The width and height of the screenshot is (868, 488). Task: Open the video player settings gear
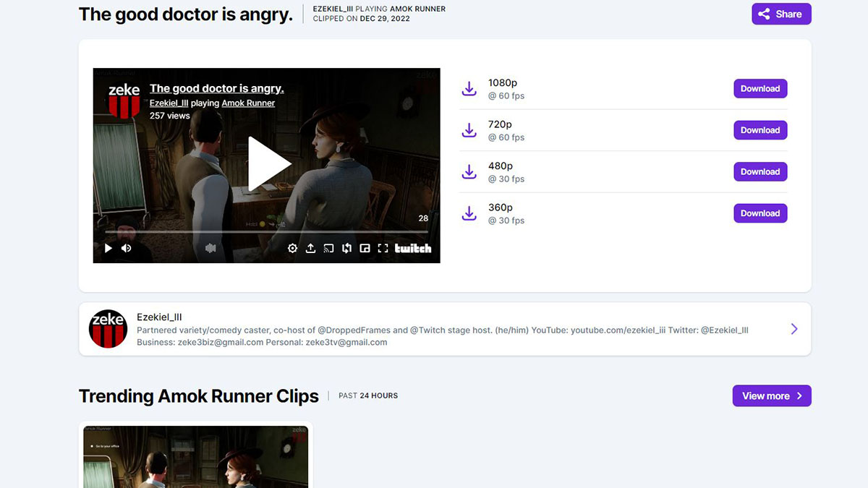coord(293,248)
